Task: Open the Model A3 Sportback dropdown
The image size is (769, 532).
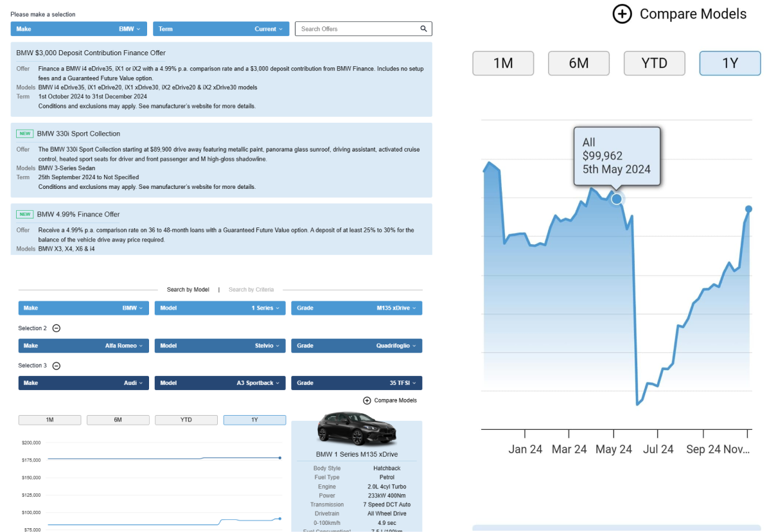Action: point(220,383)
